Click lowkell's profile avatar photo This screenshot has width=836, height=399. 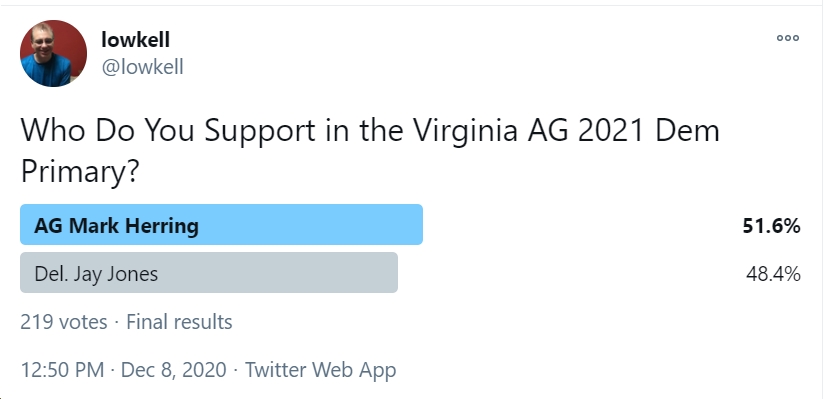53,53
